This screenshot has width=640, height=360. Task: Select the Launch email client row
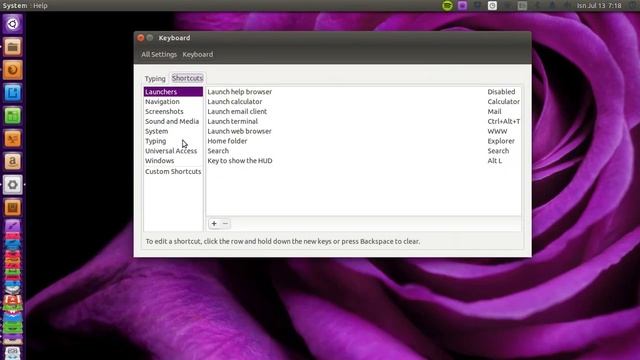tap(363, 111)
